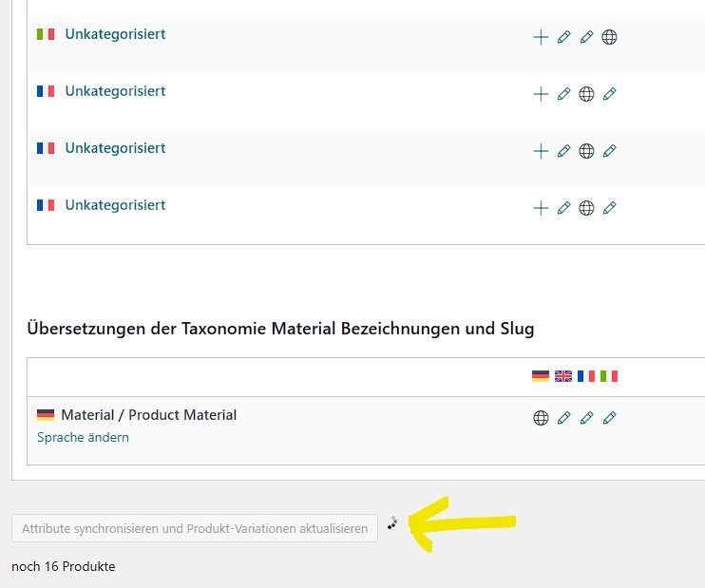Click Attribute synchronisieren und Produkt-Variationen aktualisieren button
The height and width of the screenshot is (588, 705).
[x=195, y=528]
